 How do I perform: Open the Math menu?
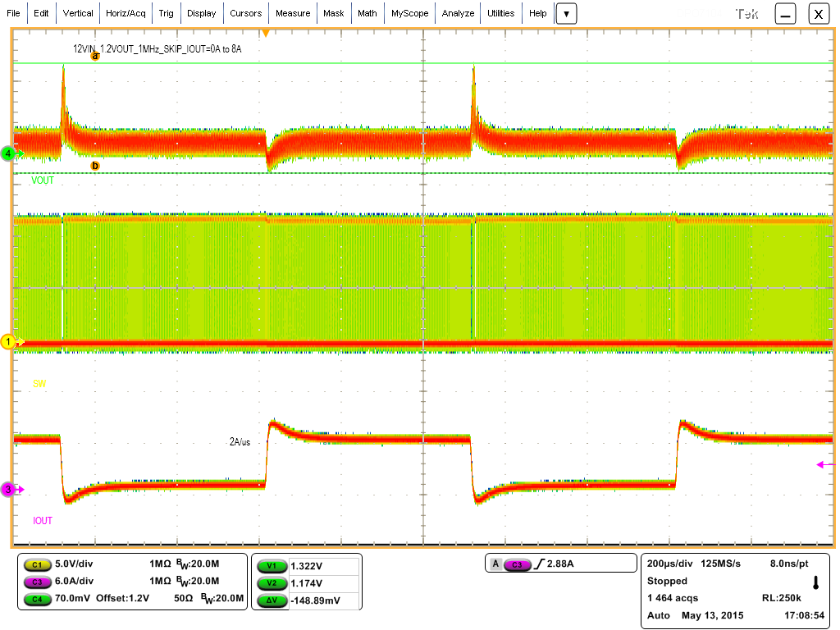pos(367,13)
